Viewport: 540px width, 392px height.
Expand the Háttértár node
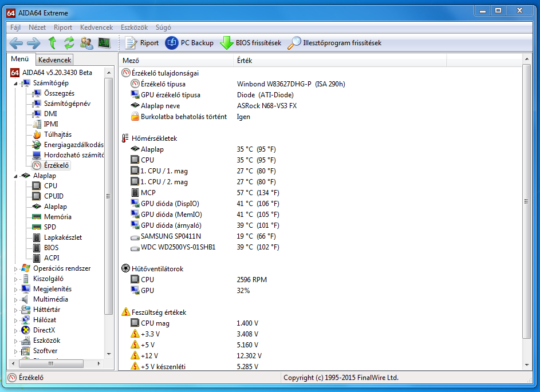pyautogui.click(x=15, y=310)
